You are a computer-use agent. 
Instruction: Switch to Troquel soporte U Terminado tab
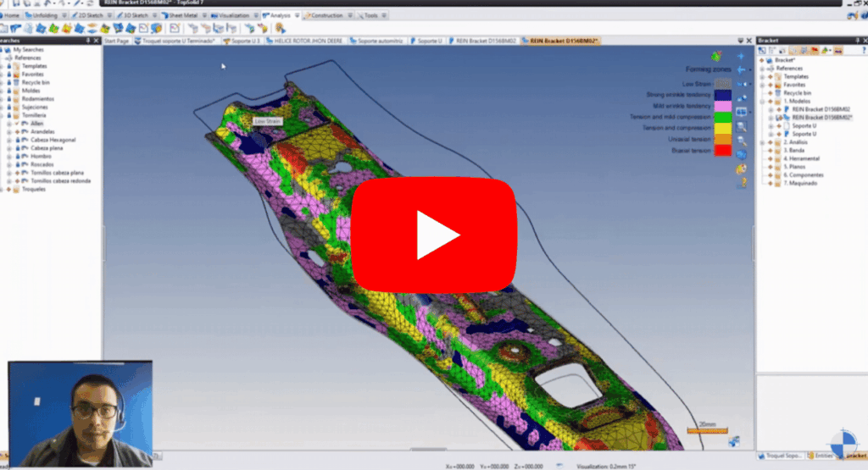click(x=175, y=41)
